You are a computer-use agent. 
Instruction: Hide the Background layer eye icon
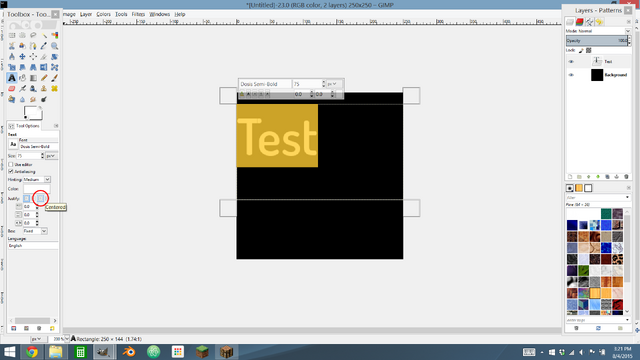(x=571, y=75)
